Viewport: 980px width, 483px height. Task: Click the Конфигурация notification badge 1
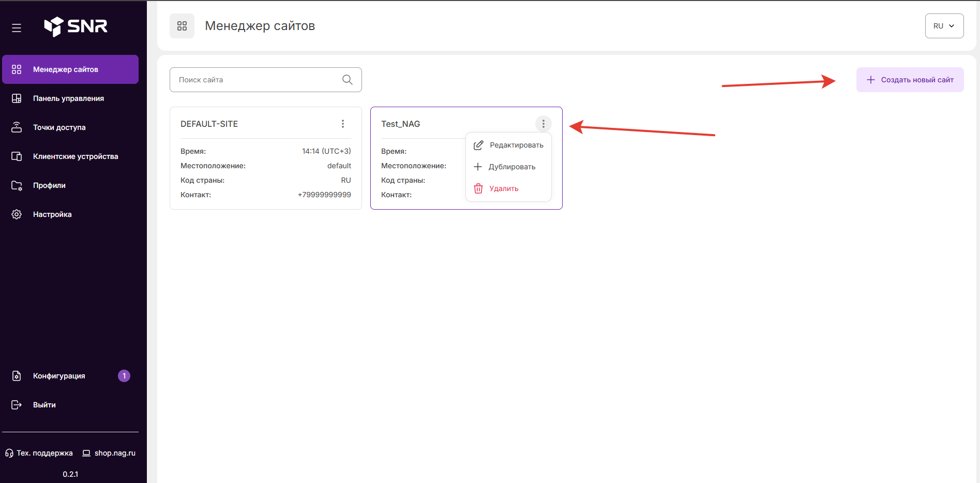[x=124, y=376]
